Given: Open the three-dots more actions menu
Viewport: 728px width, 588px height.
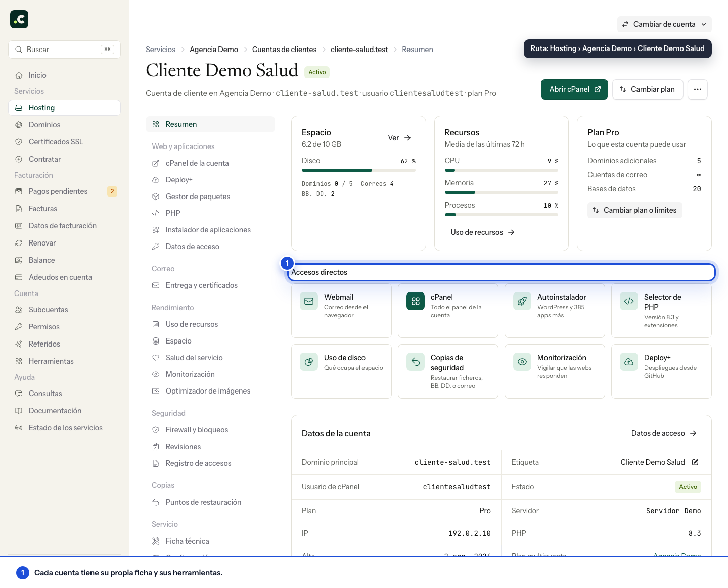Looking at the screenshot, I should click(x=698, y=89).
